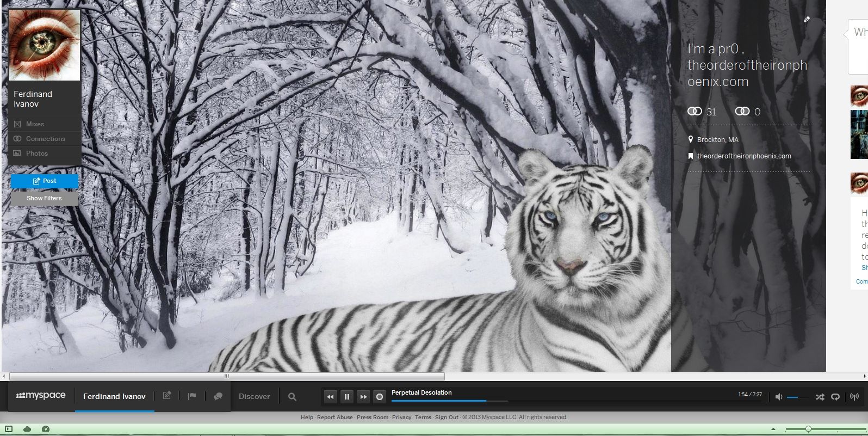Expand the hidden tray arrow at bottom right
Image resolution: width=868 pixels, height=436 pixels.
click(773, 429)
